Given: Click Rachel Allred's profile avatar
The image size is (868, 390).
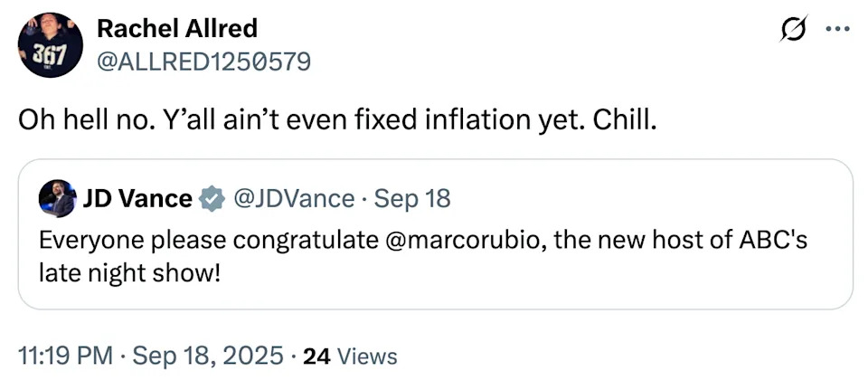Looking at the screenshot, I should tap(51, 44).
